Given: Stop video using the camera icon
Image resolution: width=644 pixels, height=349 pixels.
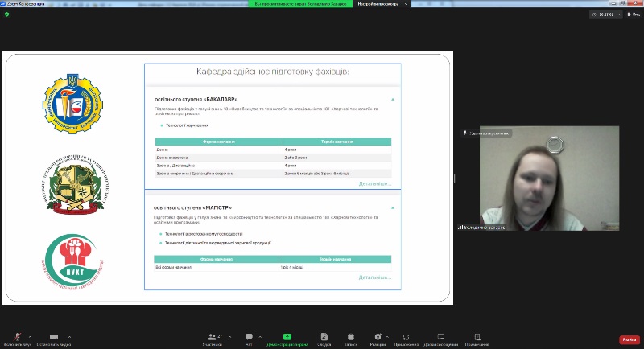Looking at the screenshot, I should coord(53,337).
